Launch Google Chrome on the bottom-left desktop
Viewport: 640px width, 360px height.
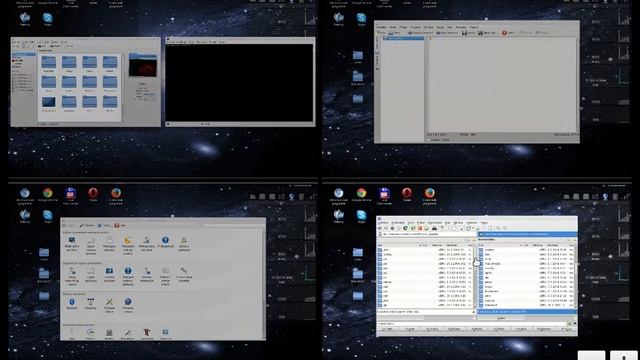click(x=48, y=193)
